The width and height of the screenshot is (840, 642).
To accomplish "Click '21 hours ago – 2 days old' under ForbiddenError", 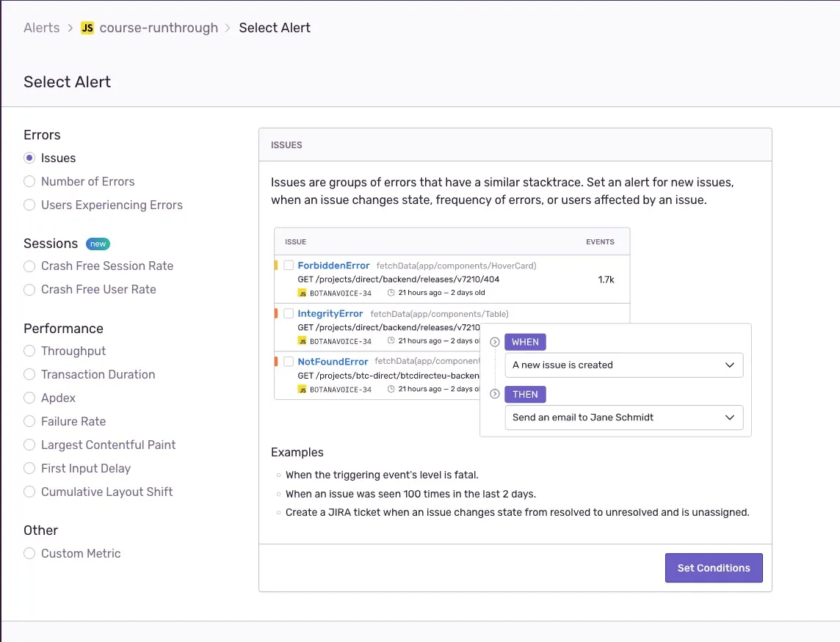I will [x=441, y=292].
